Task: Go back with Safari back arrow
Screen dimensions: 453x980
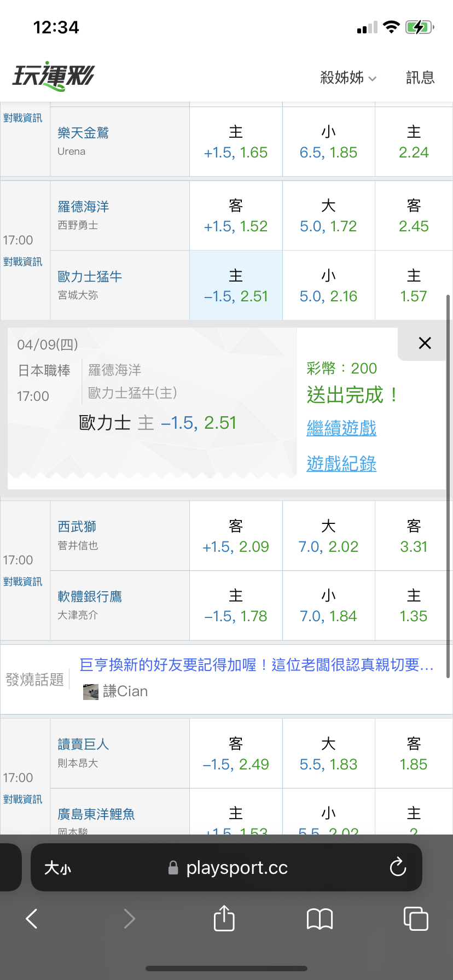Action: [x=32, y=919]
